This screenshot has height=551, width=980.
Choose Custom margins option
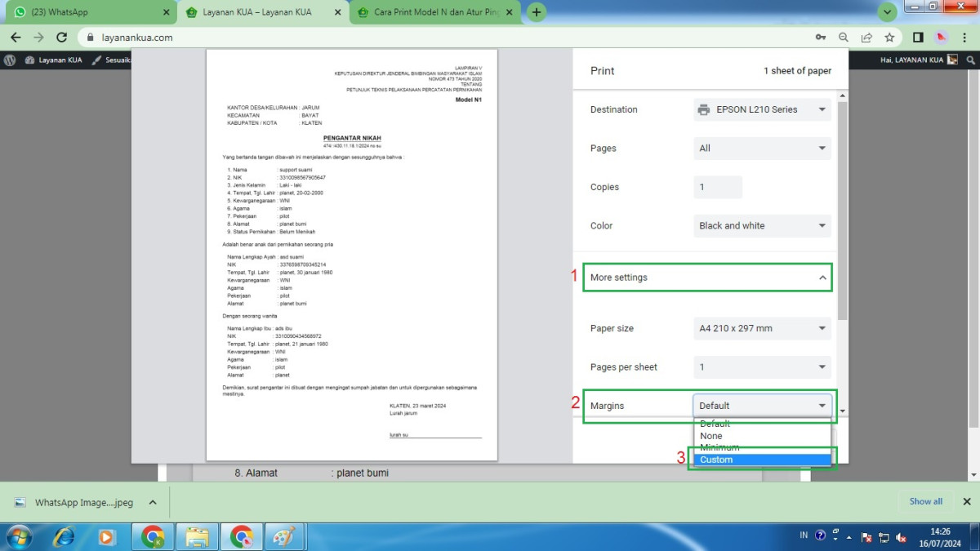tap(762, 460)
